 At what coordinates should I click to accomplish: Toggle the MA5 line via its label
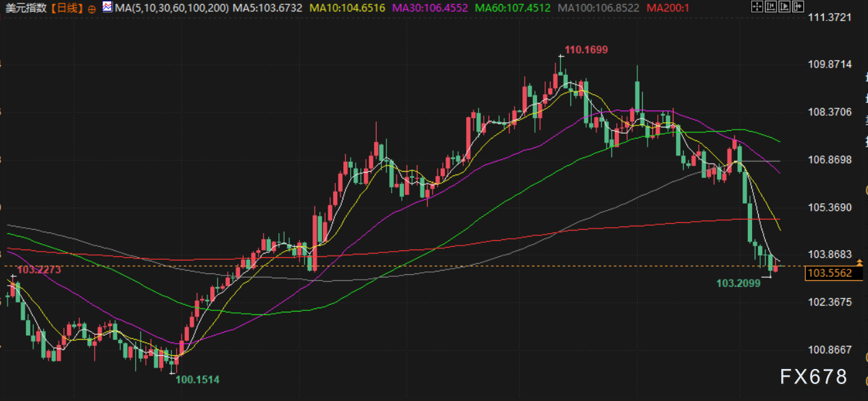pos(267,8)
